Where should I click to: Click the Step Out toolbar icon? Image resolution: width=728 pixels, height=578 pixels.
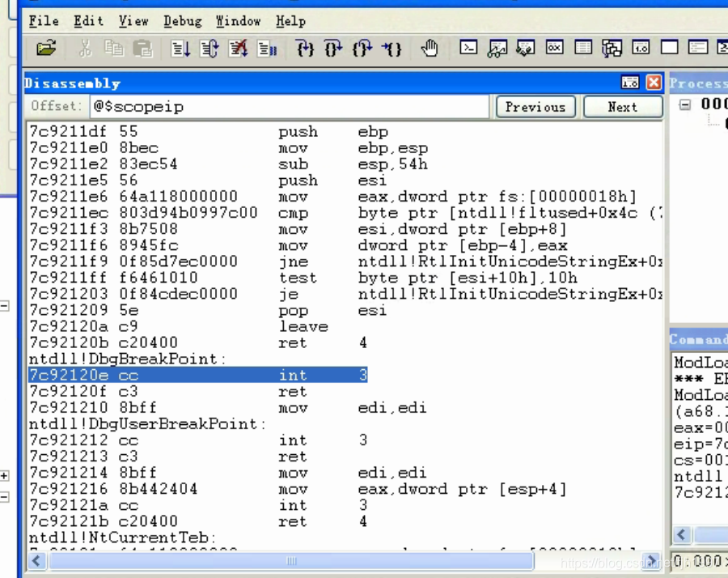(362, 49)
